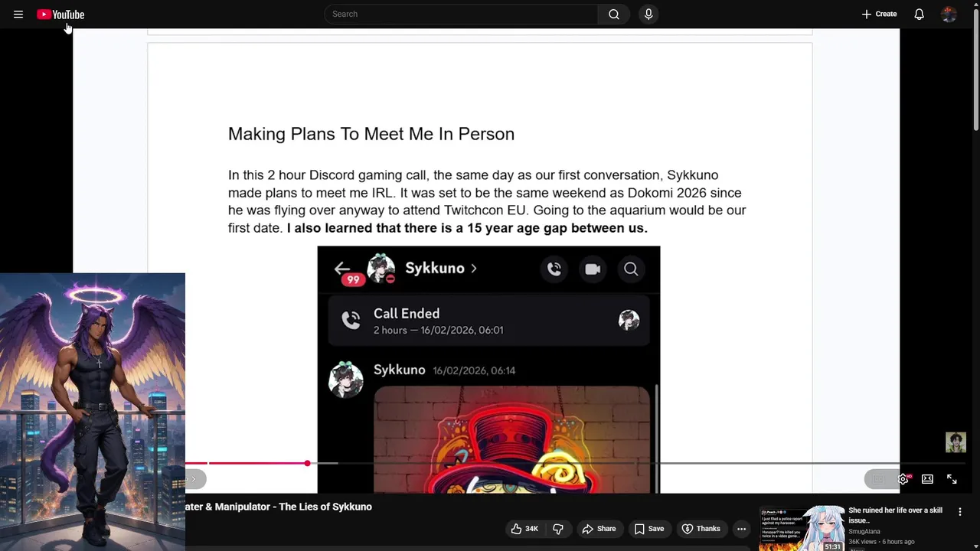Screen dimensions: 980x551
Task: Open more actions next to Thanks
Action: point(741,529)
